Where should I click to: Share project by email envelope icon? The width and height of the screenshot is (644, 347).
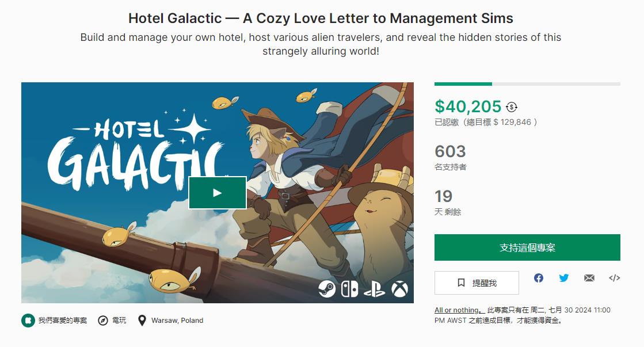[x=589, y=278]
